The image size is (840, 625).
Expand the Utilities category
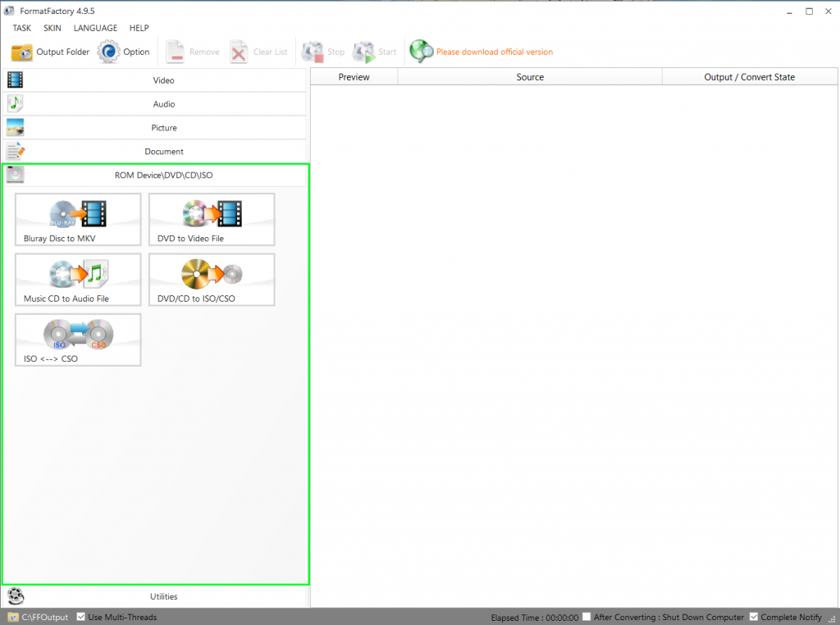155,596
